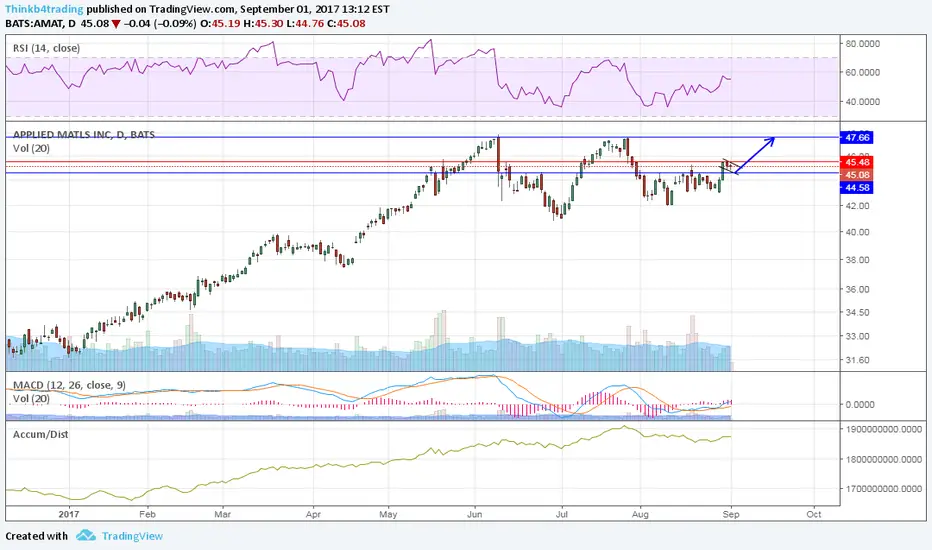932x550 pixels.
Task: Click the Vol (20) label under MACD
Action: coord(32,398)
